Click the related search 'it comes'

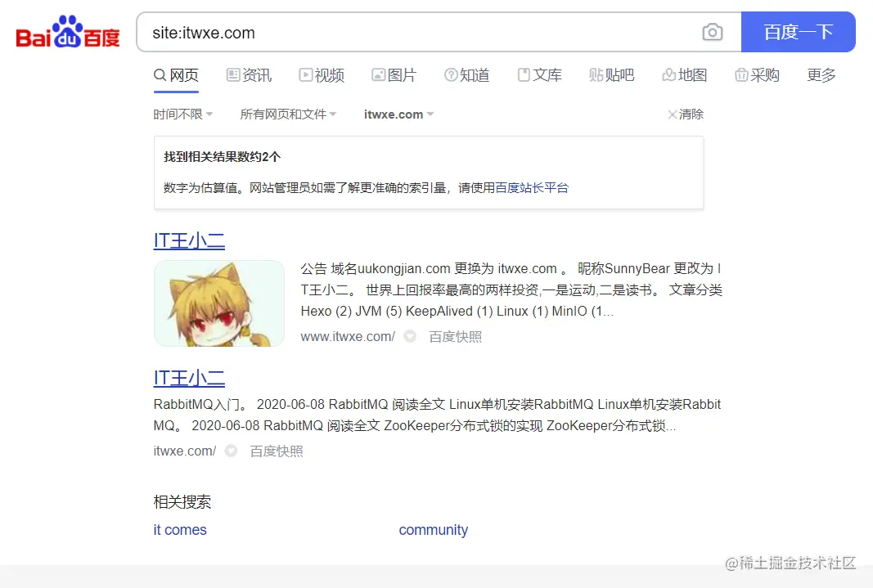(180, 530)
